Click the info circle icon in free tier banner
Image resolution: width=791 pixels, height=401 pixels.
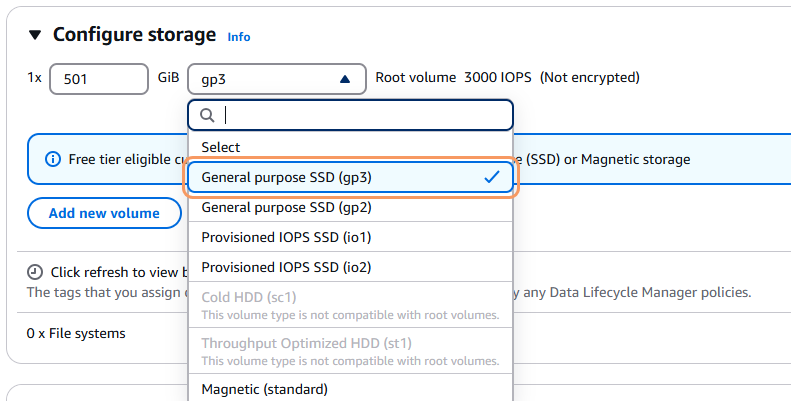53,160
